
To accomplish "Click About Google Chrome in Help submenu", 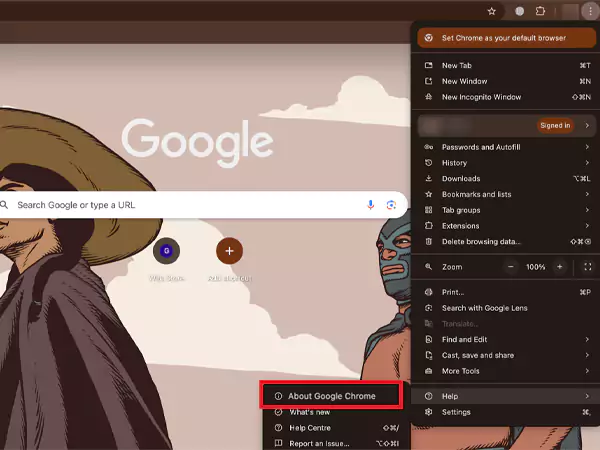I will pyautogui.click(x=331, y=396).
